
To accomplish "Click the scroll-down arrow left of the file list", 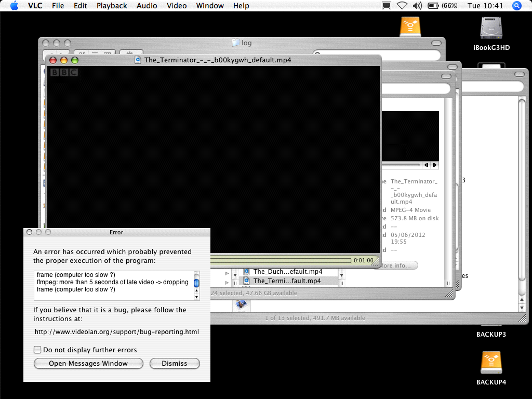I will tap(235, 275).
